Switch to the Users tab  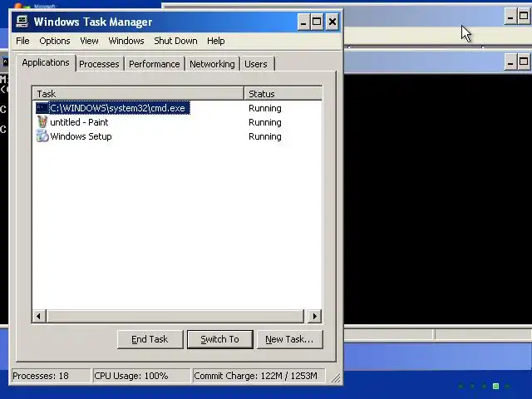coord(256,64)
